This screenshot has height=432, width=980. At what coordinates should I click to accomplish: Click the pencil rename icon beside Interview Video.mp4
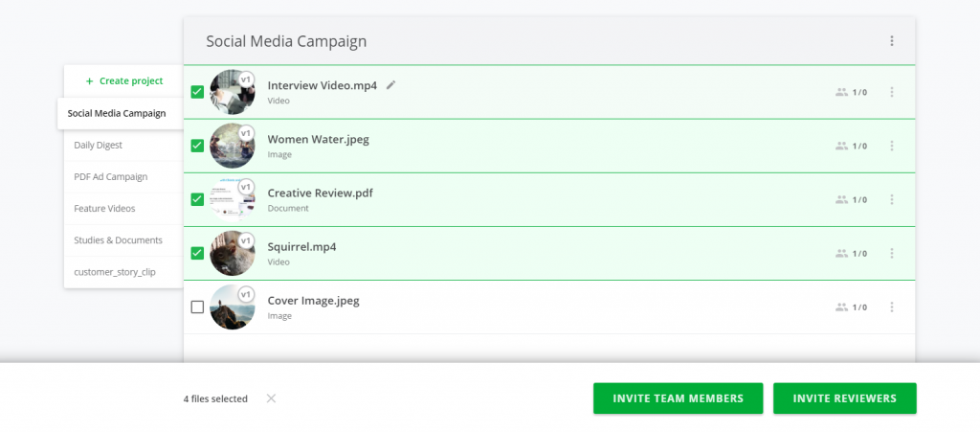point(390,84)
